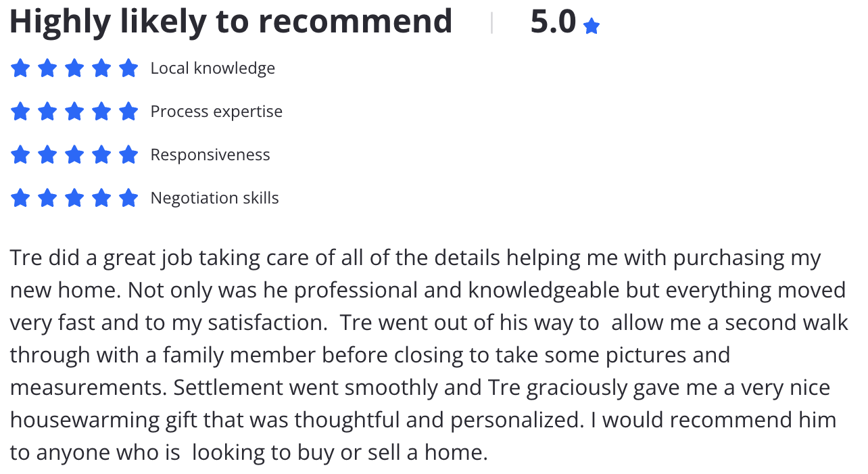
Task: Click the small star beside the 5.0 rating
Action: pyautogui.click(x=592, y=26)
